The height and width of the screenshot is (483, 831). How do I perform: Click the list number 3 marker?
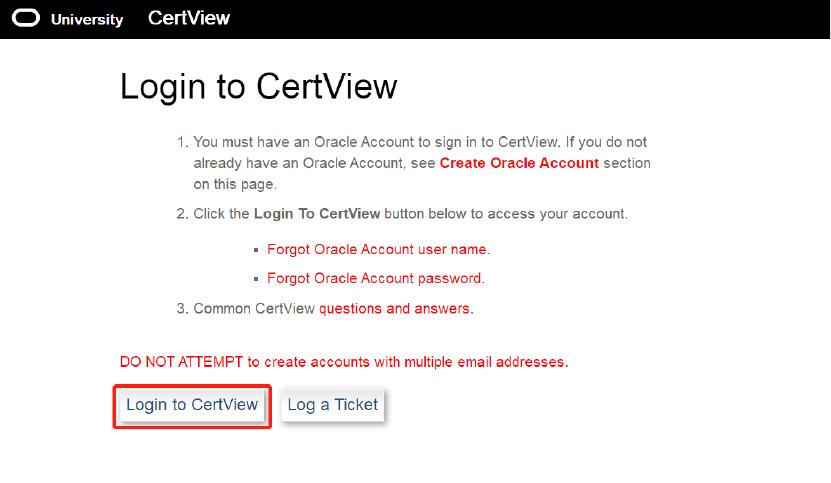click(182, 309)
